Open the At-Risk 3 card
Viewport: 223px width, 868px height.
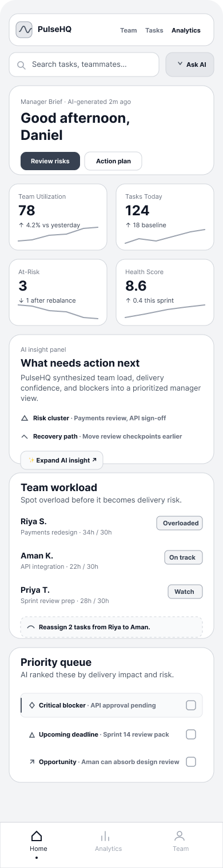coord(58,292)
